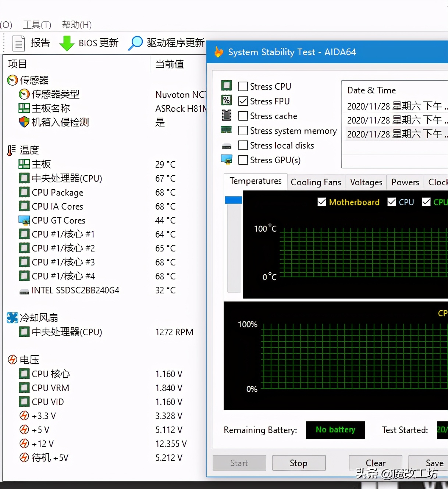Click the voltage lightning bolt category icon
The image size is (448, 489).
coord(13,360)
